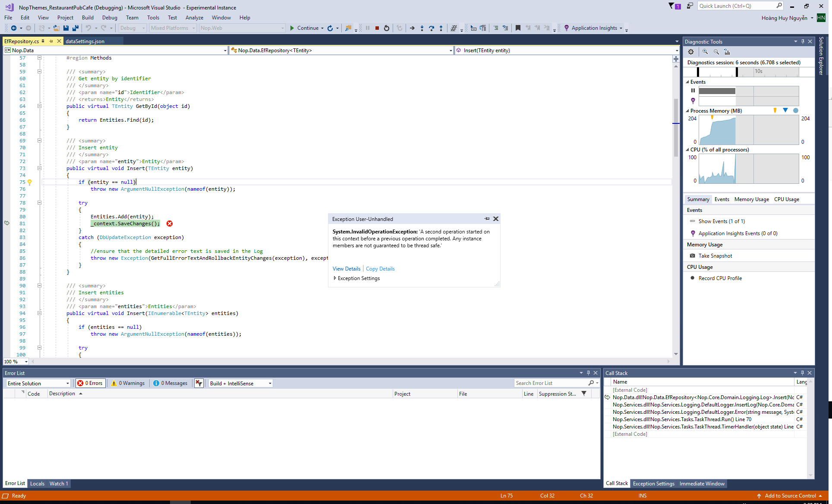832x504 pixels.
Task: Click the Step Into arrow icon
Action: pyautogui.click(x=422, y=28)
